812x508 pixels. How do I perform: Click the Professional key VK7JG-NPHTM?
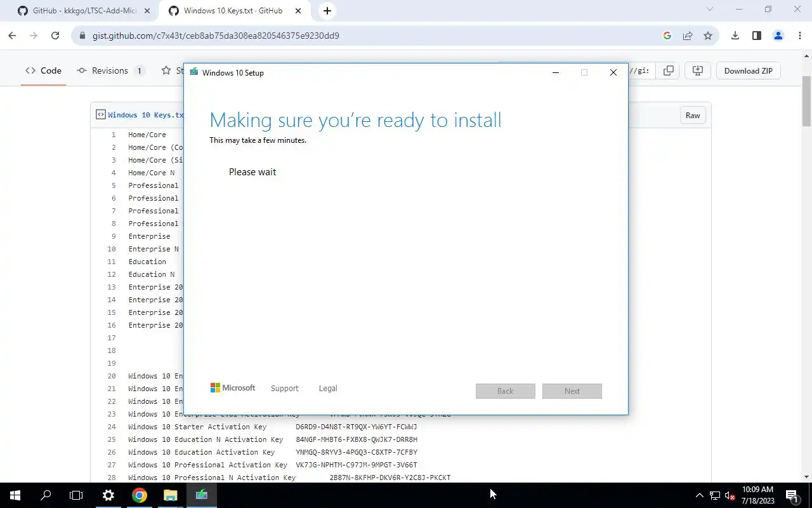tap(357, 465)
